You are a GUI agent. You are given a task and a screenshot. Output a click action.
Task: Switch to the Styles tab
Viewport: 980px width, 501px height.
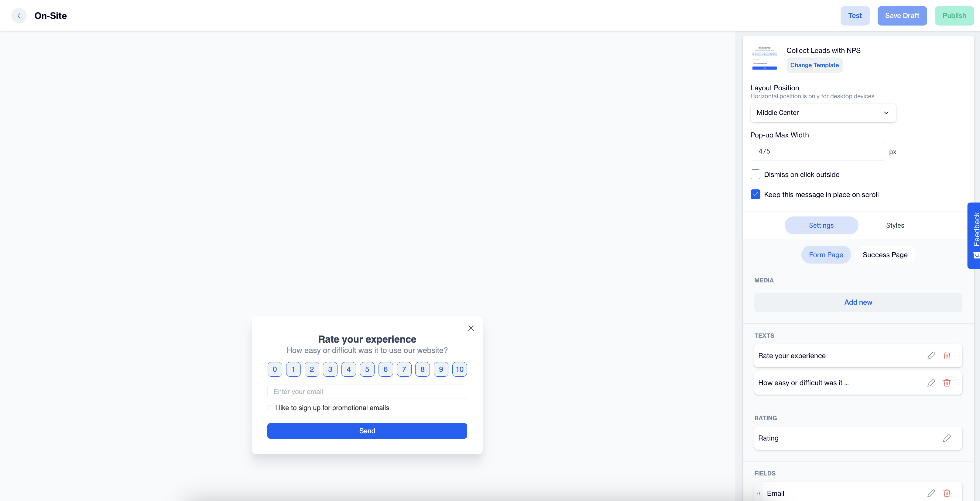click(x=895, y=225)
